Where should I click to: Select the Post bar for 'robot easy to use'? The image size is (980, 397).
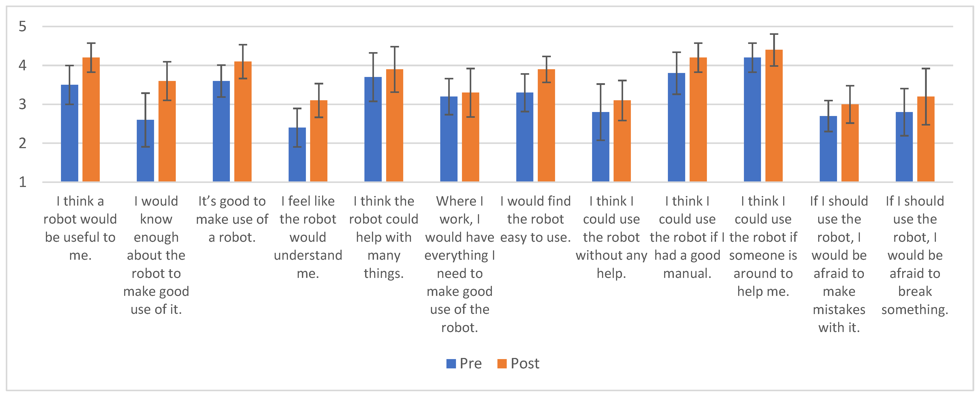tap(546, 126)
